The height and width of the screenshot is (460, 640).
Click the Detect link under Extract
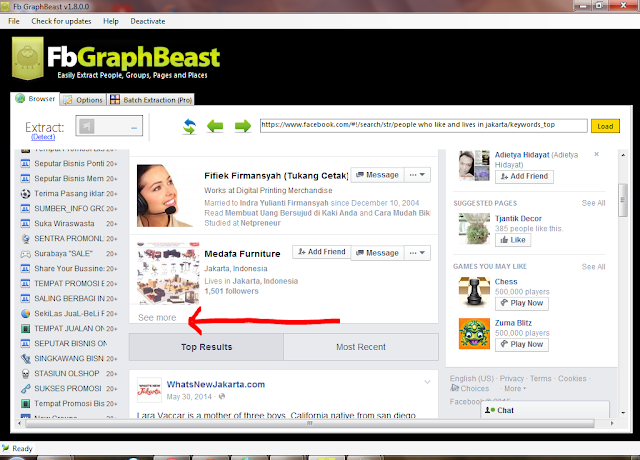coord(43,137)
